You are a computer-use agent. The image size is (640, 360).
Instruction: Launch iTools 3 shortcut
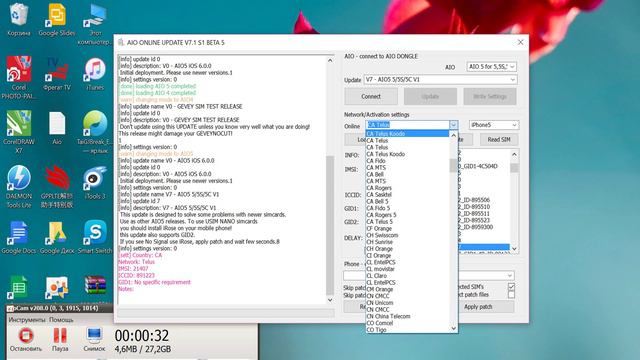coord(95,182)
